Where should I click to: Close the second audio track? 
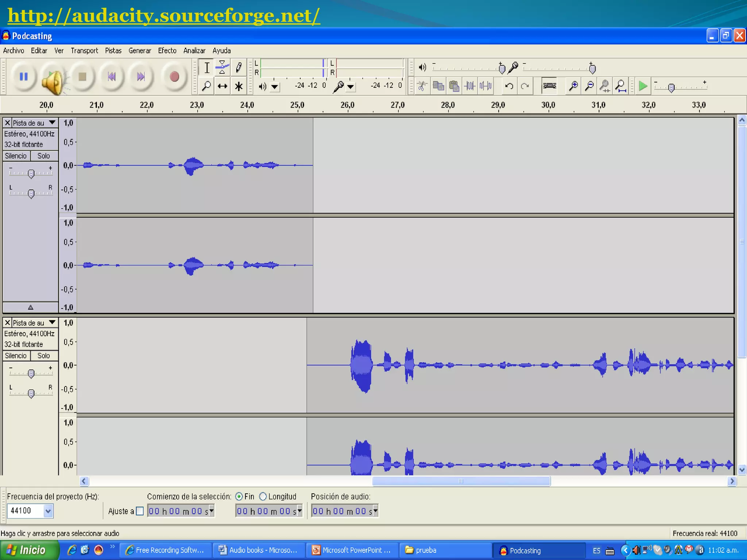click(7, 323)
